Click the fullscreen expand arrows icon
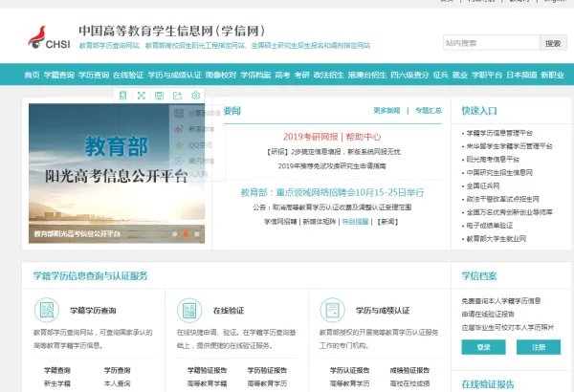 (142, 96)
